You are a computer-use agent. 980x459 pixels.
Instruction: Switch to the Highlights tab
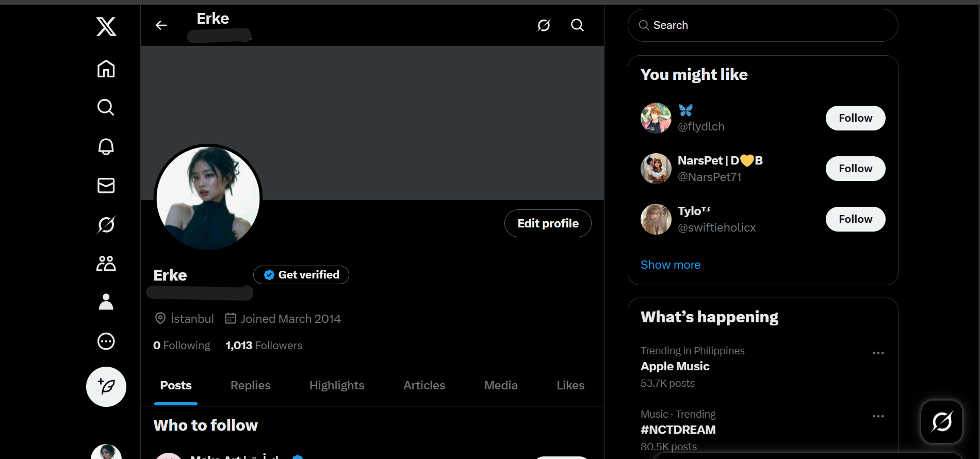click(x=337, y=385)
